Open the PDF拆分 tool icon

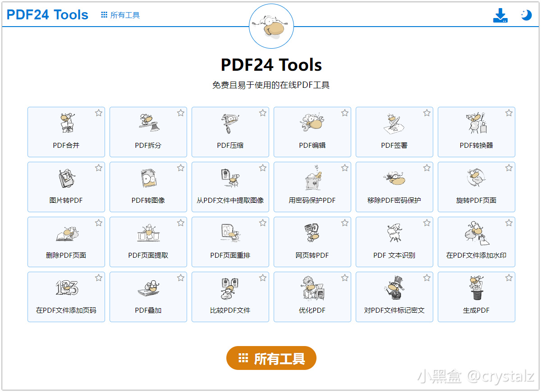pyautogui.click(x=148, y=123)
